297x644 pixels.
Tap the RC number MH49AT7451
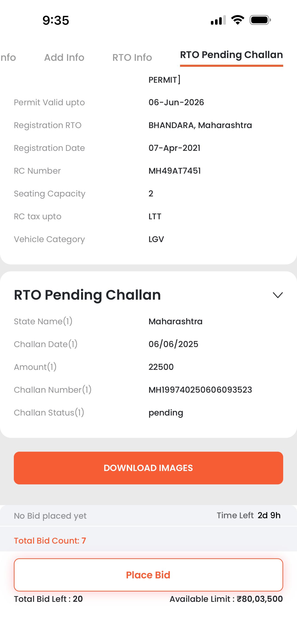click(175, 171)
